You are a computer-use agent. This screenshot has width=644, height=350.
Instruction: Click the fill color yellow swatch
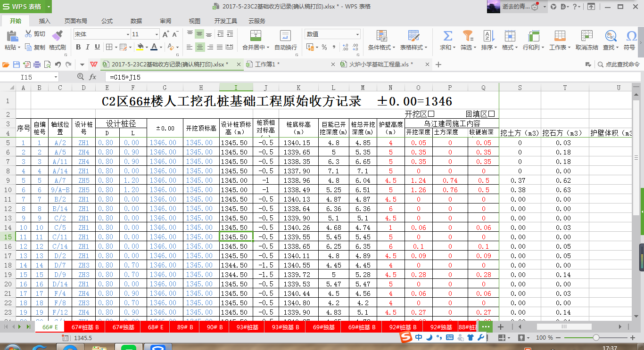pyautogui.click(x=140, y=47)
